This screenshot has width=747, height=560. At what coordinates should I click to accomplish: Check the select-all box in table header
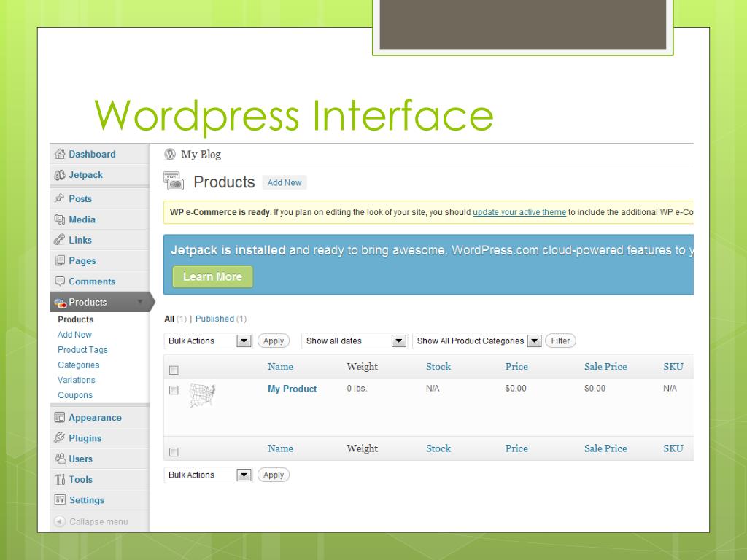click(174, 370)
